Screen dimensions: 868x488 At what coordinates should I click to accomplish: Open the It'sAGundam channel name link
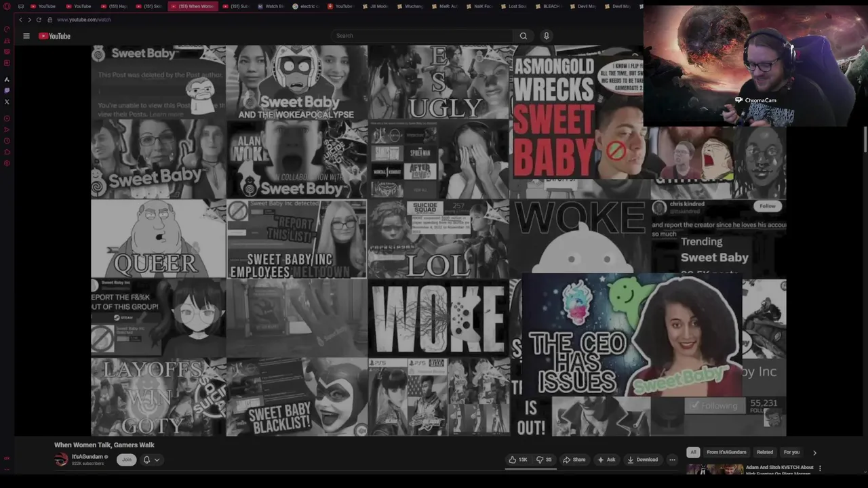(87, 457)
